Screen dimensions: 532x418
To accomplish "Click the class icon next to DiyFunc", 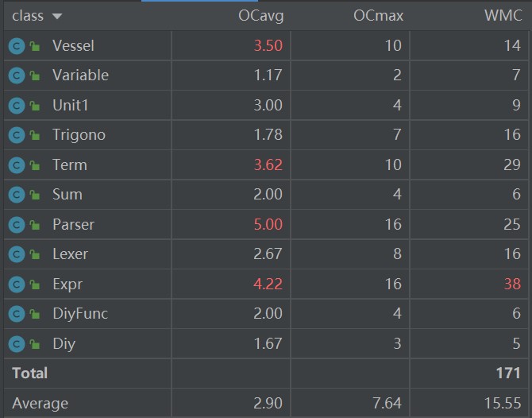I will [17, 315].
